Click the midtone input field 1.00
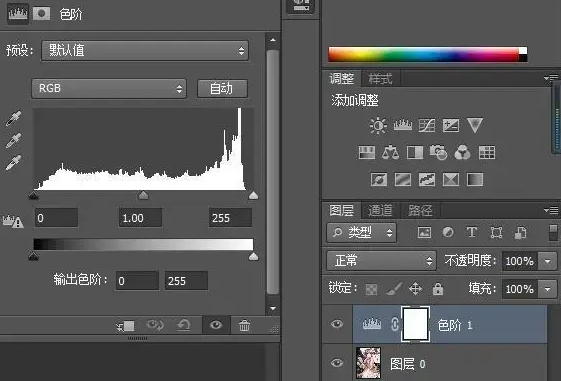 click(140, 218)
